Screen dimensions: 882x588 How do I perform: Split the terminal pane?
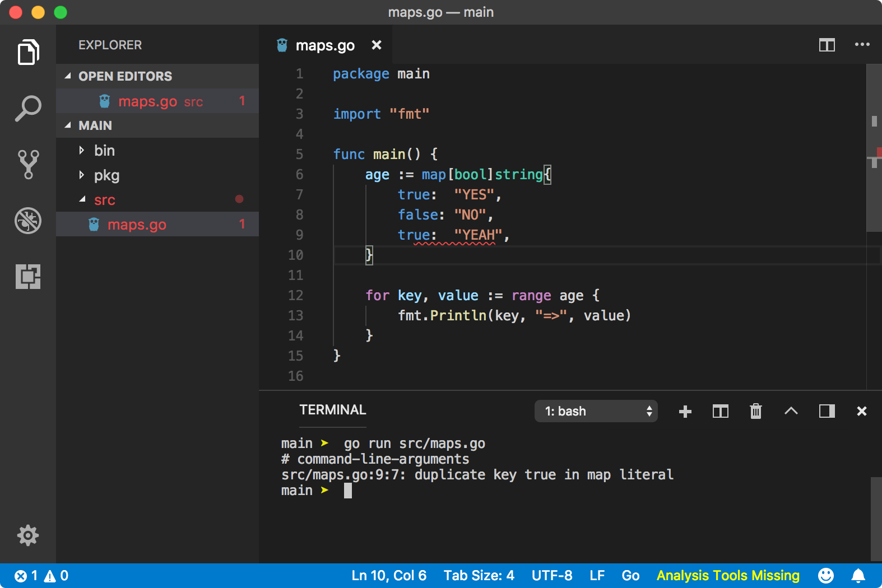pyautogui.click(x=721, y=412)
